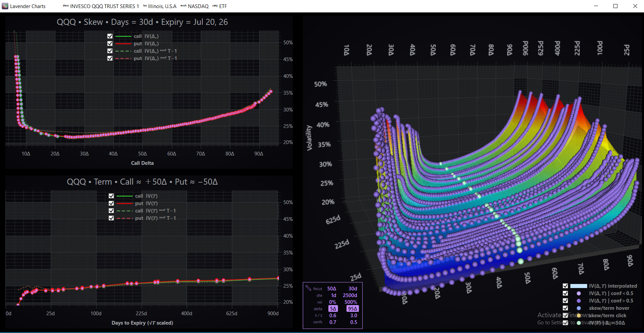Edit the dte maximum 2500d value
Viewport: 644px width, 333px height.
click(350, 295)
